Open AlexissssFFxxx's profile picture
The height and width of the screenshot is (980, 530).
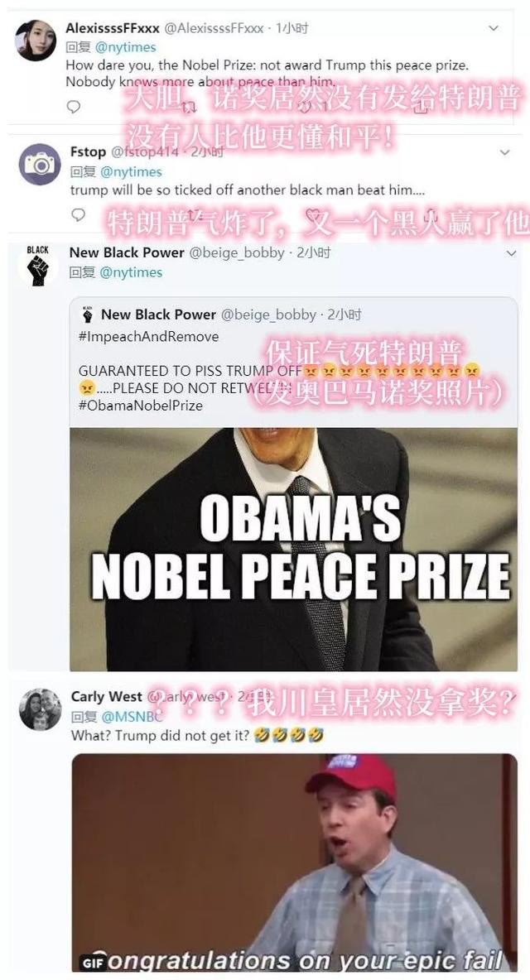(x=36, y=40)
